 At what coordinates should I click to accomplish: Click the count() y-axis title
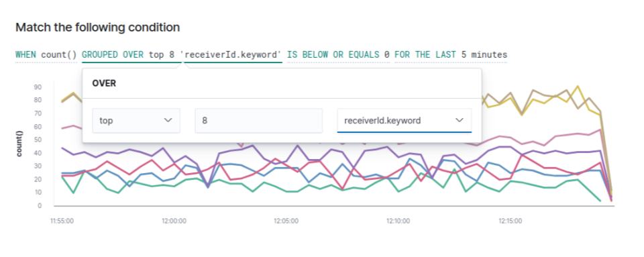[x=19, y=144]
